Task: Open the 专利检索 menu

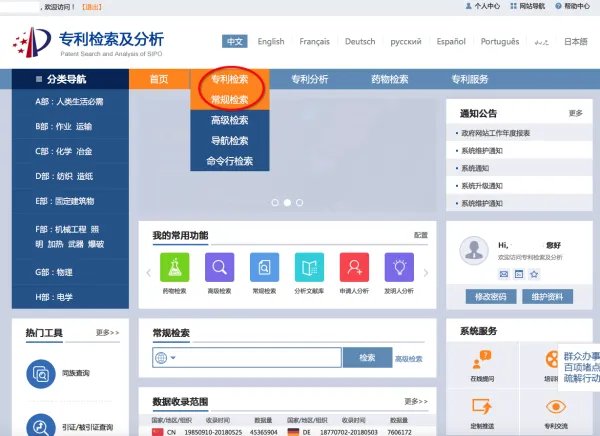Action: point(230,79)
